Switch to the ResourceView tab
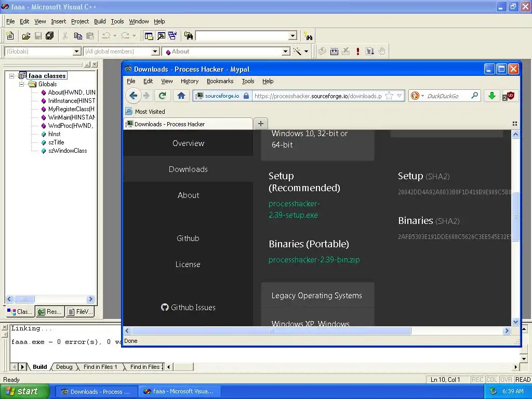 [x=50, y=312]
